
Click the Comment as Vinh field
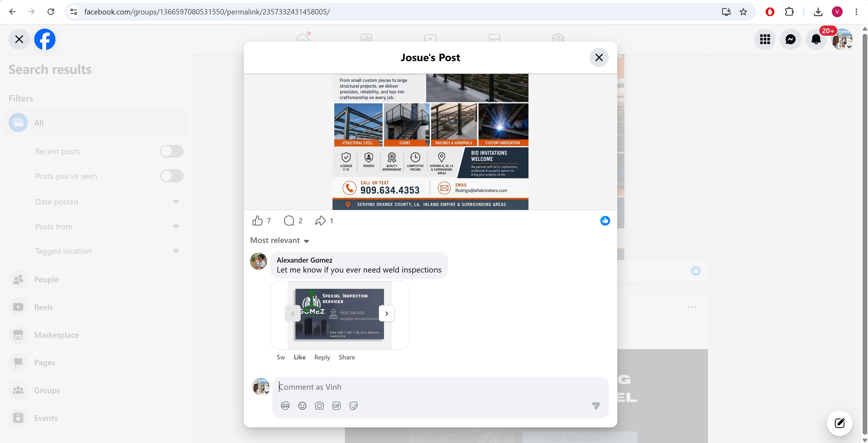[x=440, y=387]
